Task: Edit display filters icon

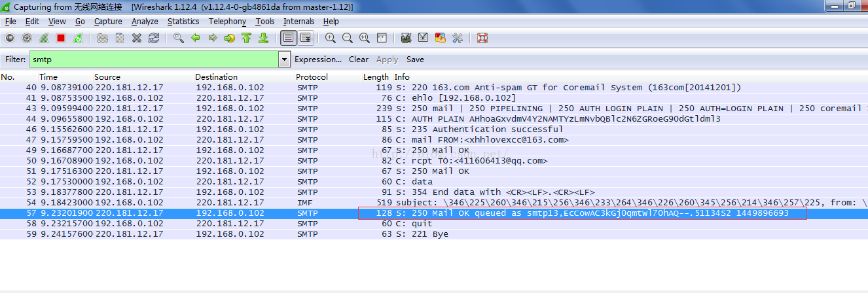Action: pyautogui.click(x=424, y=38)
